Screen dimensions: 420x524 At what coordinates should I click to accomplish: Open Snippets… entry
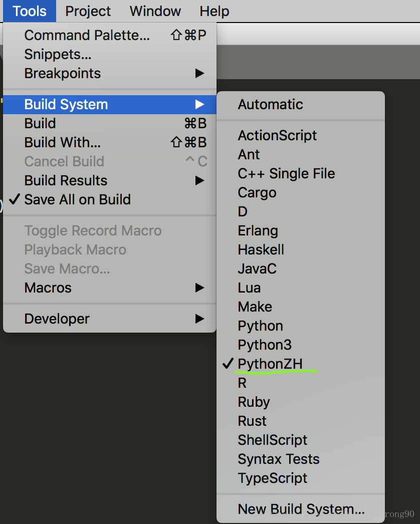(x=110, y=54)
